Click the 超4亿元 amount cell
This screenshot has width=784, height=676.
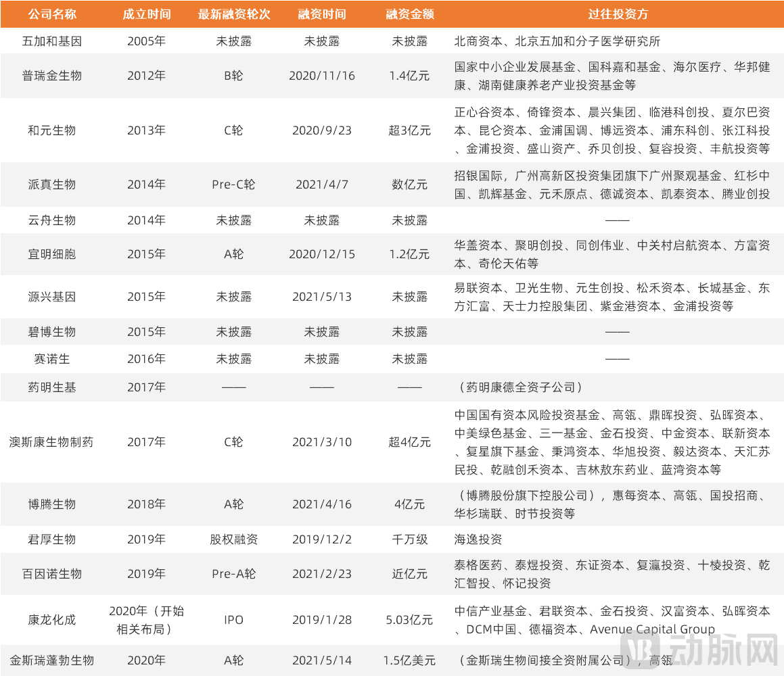point(410,441)
